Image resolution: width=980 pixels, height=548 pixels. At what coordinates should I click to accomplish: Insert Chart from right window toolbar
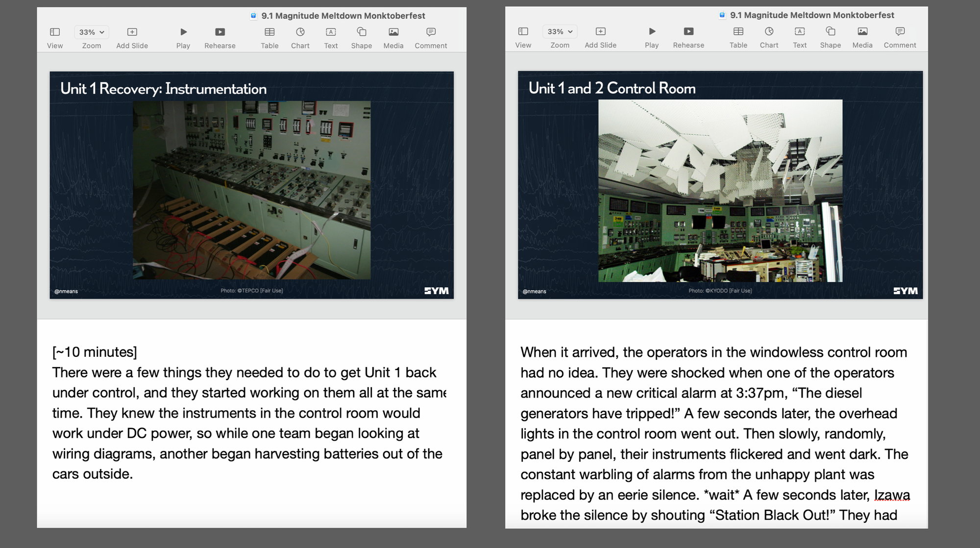coord(769,37)
